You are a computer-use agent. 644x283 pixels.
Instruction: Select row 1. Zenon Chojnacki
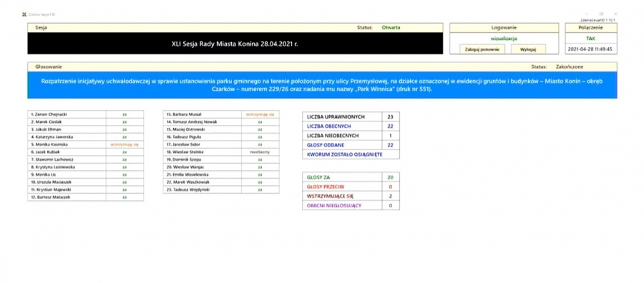pos(86,114)
